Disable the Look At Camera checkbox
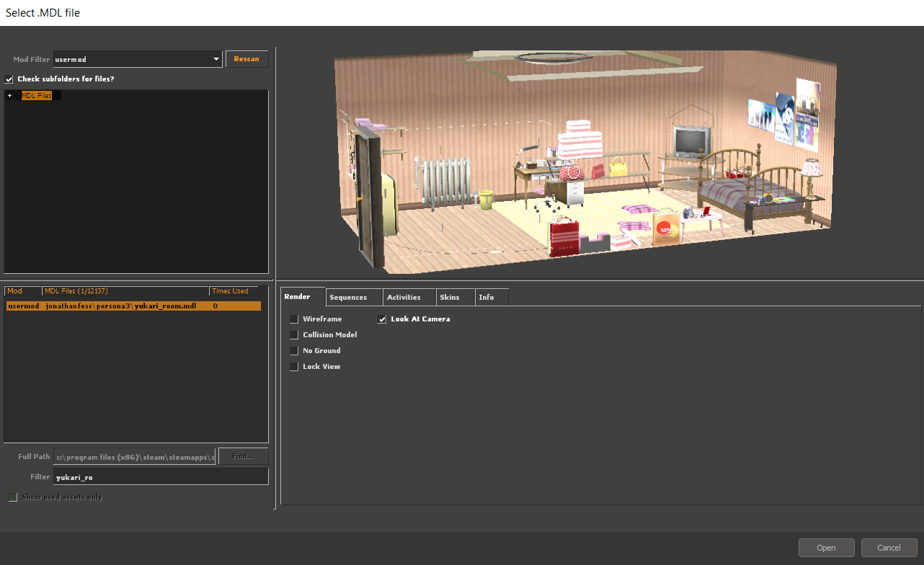Screen dimensions: 924x565 pos(383,319)
